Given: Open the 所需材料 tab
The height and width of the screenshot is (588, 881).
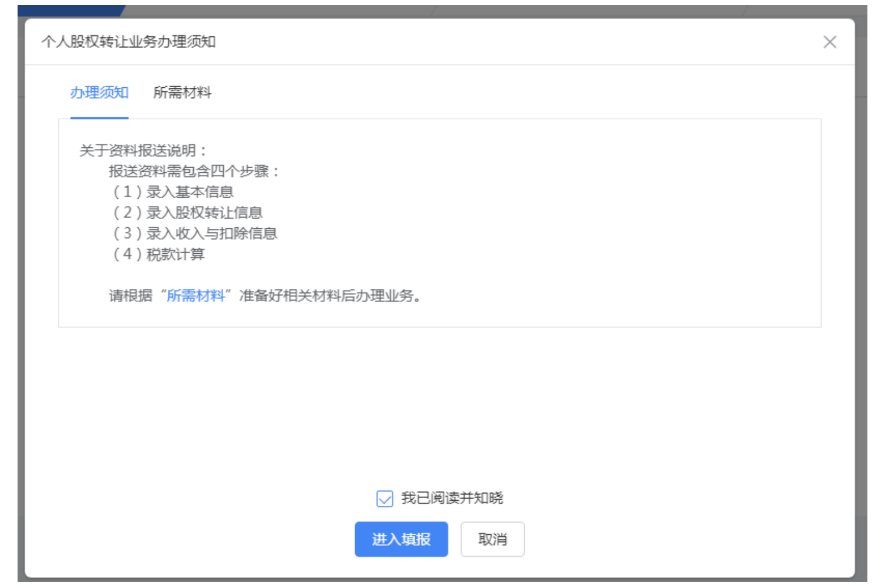Looking at the screenshot, I should (182, 92).
